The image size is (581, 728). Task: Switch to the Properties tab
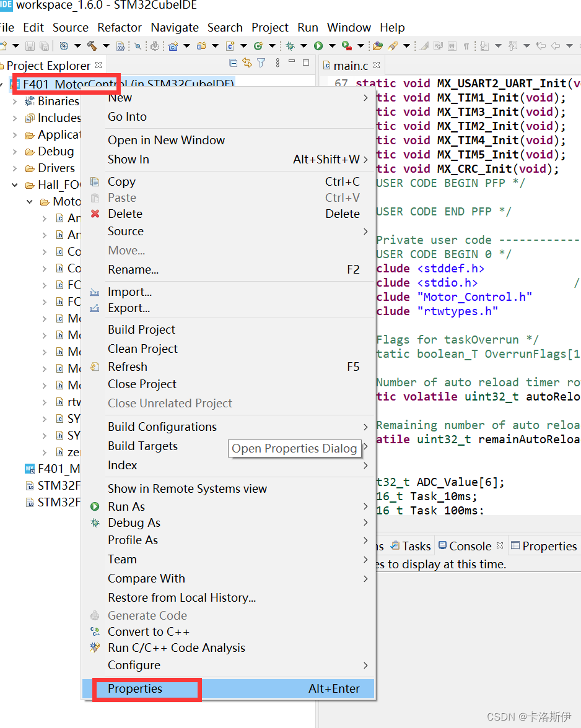coord(544,546)
